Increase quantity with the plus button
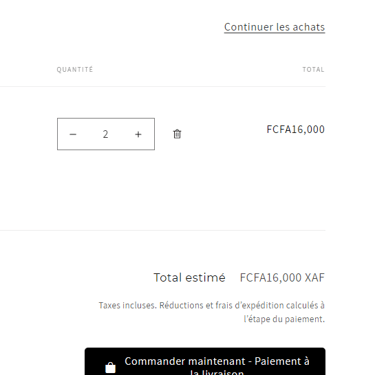 coord(138,134)
